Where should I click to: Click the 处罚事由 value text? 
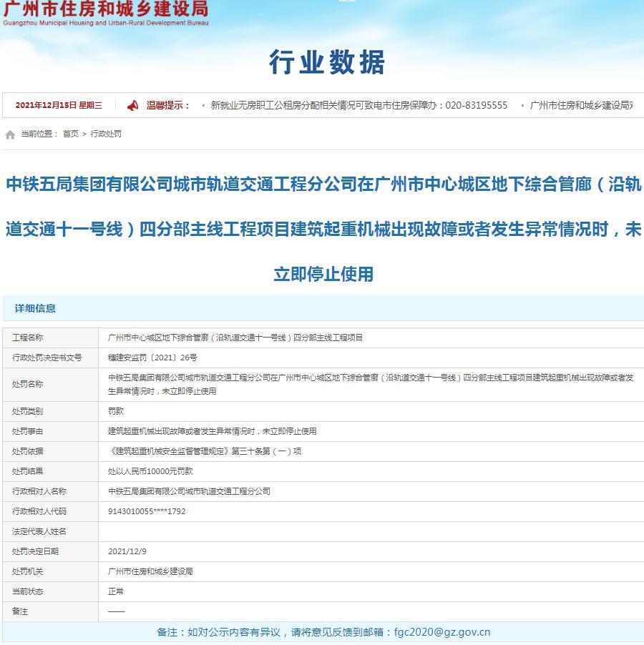click(213, 431)
